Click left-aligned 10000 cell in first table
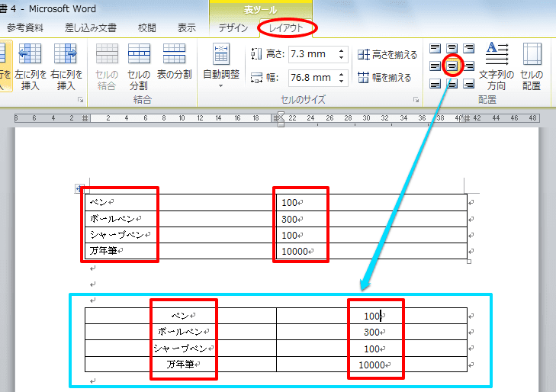Screen dimensions: 556x392 coord(371,251)
